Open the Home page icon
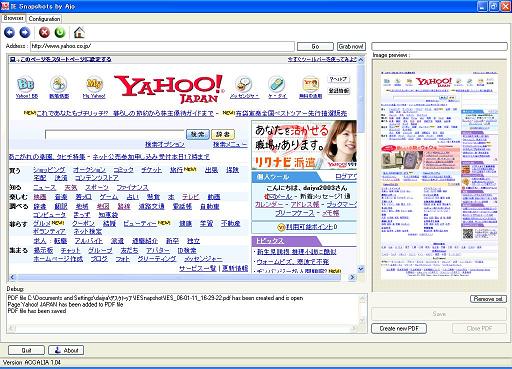The height and width of the screenshot is (369, 512). click(x=79, y=32)
